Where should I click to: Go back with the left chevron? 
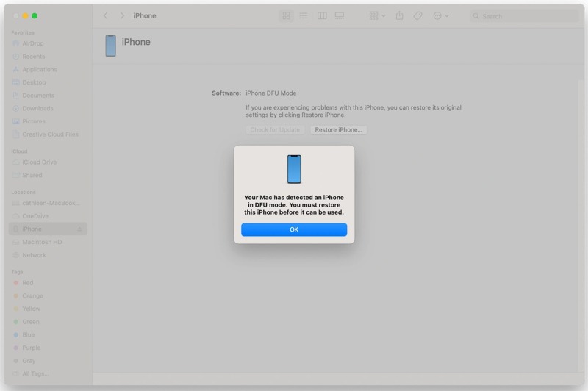[105, 15]
